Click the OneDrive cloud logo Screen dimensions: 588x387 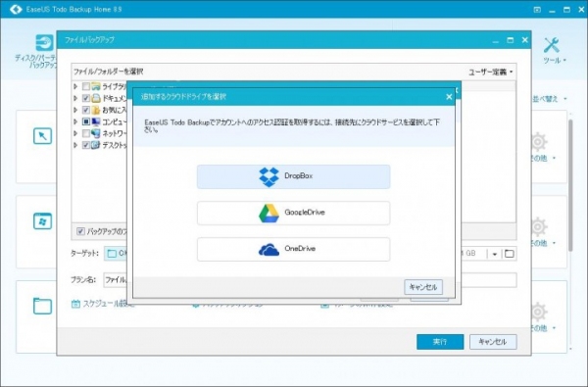[x=269, y=250]
